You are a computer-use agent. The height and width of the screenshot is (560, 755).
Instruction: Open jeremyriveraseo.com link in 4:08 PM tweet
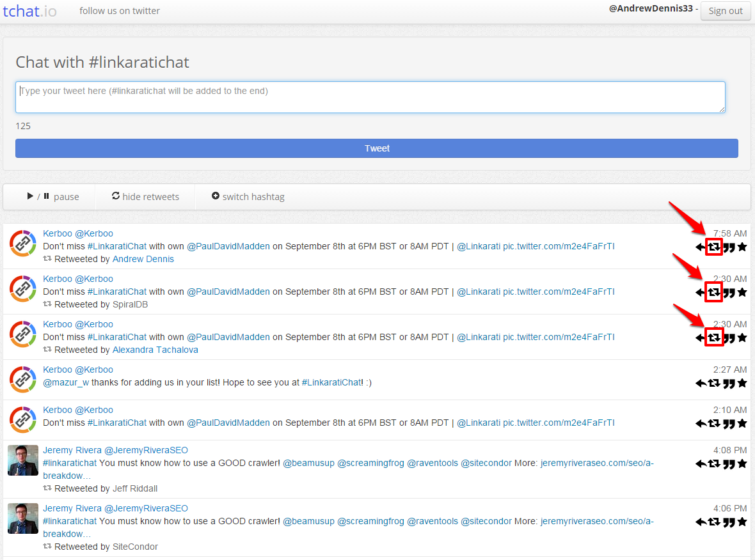pyautogui.click(x=596, y=463)
